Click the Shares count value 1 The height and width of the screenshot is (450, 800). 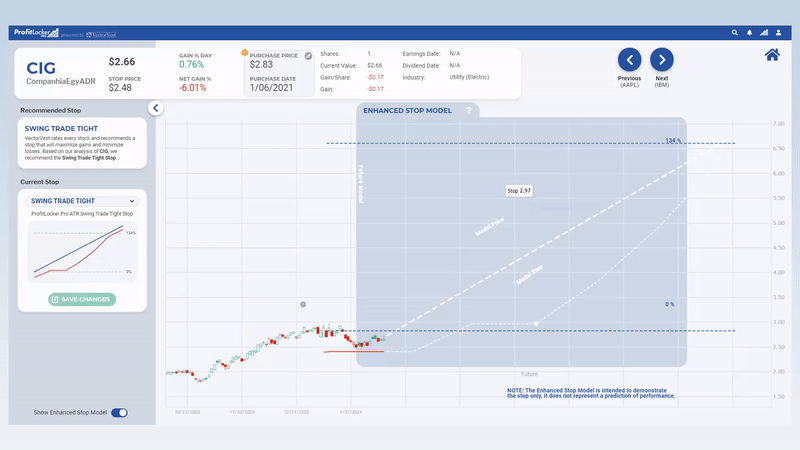369,54
